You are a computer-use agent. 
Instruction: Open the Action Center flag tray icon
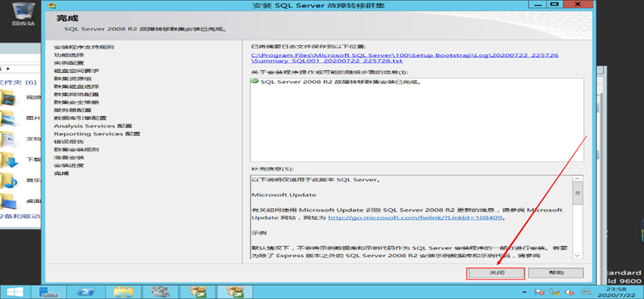point(540,292)
